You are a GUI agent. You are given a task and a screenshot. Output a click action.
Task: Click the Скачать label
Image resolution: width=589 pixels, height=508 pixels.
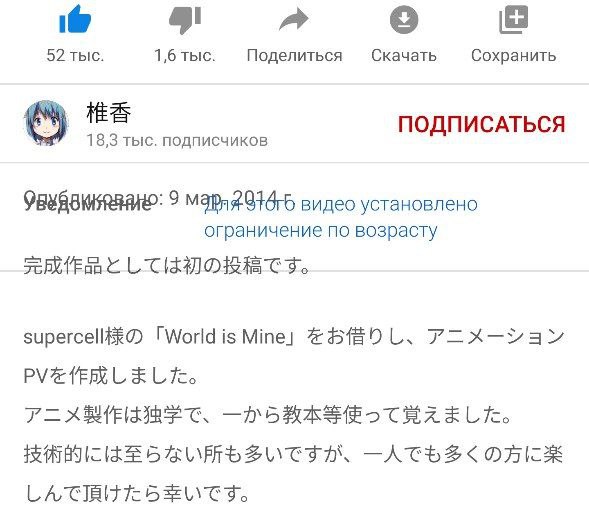coord(404,56)
